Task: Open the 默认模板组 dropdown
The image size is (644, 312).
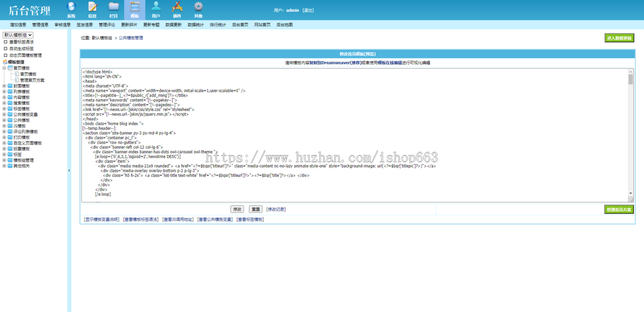Action: 18,35
